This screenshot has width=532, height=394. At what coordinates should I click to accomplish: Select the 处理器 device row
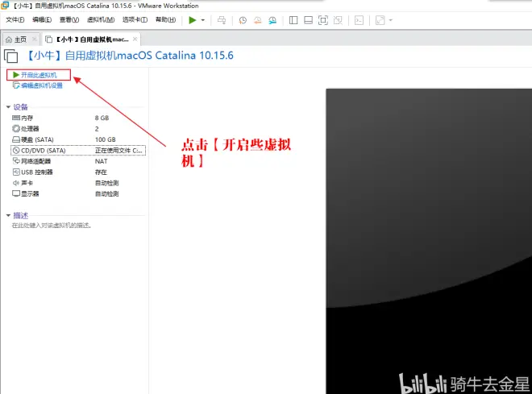pyautogui.click(x=78, y=129)
